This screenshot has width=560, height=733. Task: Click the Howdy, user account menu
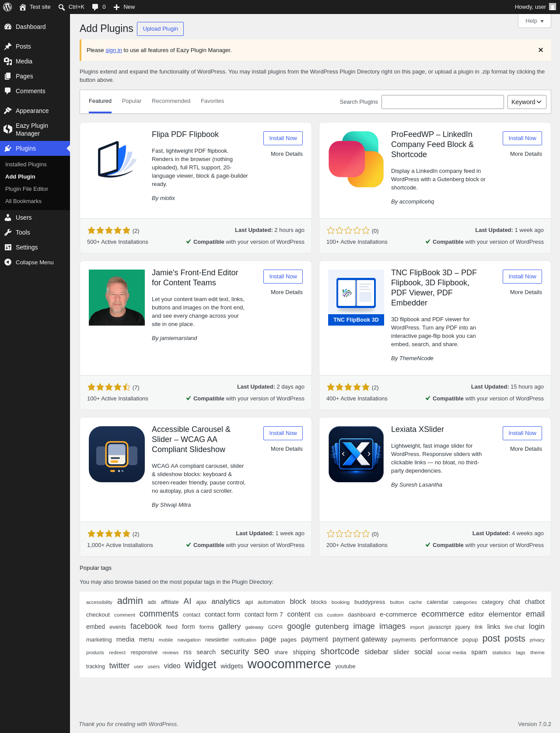(535, 7)
